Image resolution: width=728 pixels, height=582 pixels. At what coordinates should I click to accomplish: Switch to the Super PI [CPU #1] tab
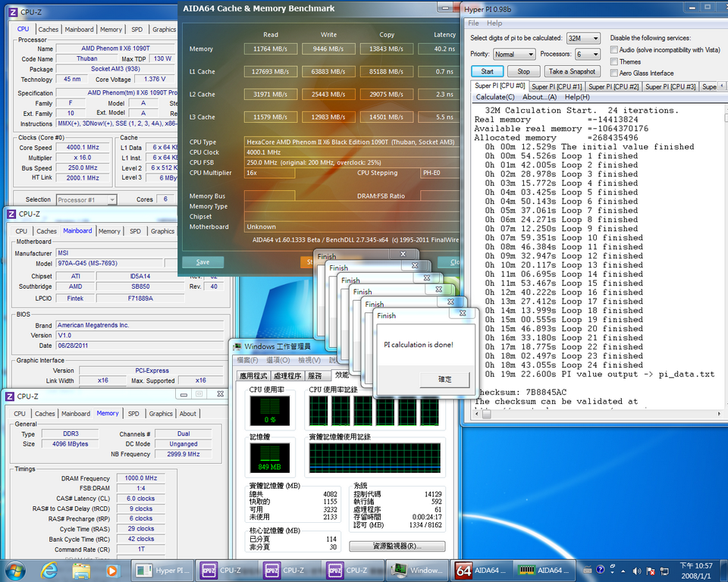coord(556,87)
